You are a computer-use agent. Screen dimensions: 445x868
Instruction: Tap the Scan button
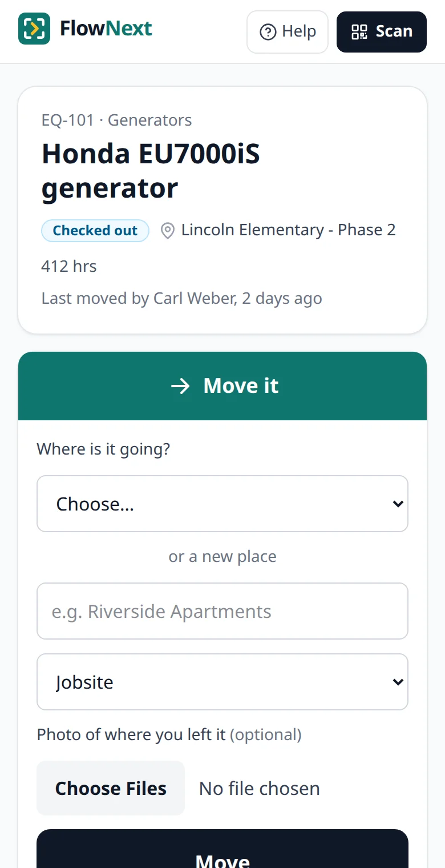pos(382,32)
